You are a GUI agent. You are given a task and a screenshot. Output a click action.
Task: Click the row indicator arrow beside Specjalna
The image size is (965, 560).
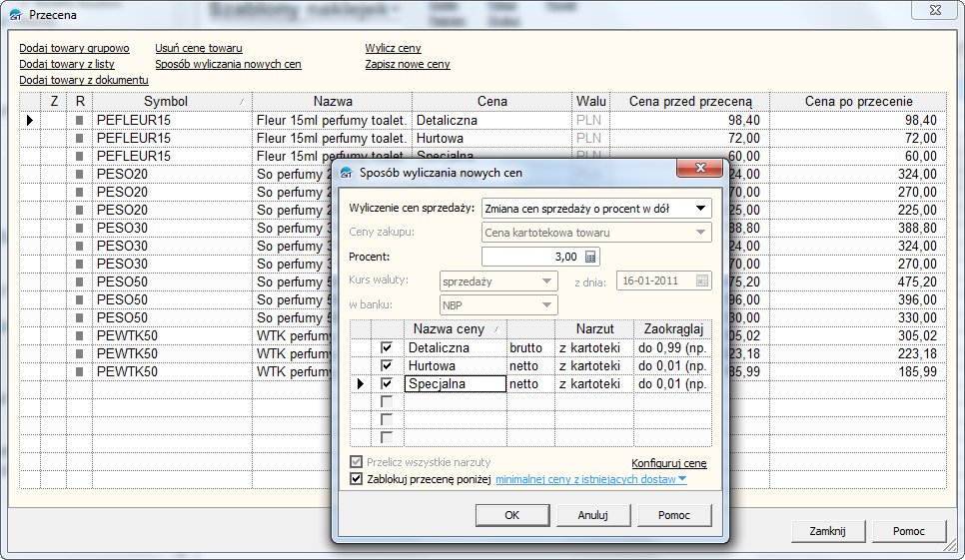(361, 383)
